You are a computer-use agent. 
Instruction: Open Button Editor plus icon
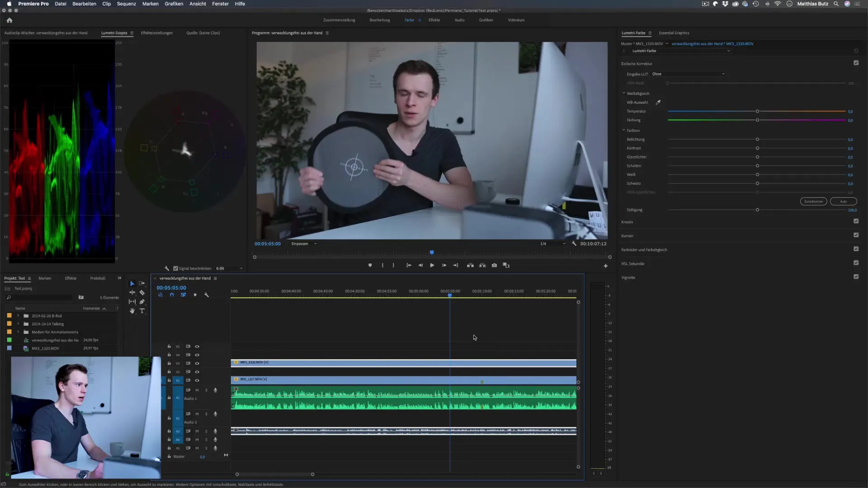[x=605, y=266]
